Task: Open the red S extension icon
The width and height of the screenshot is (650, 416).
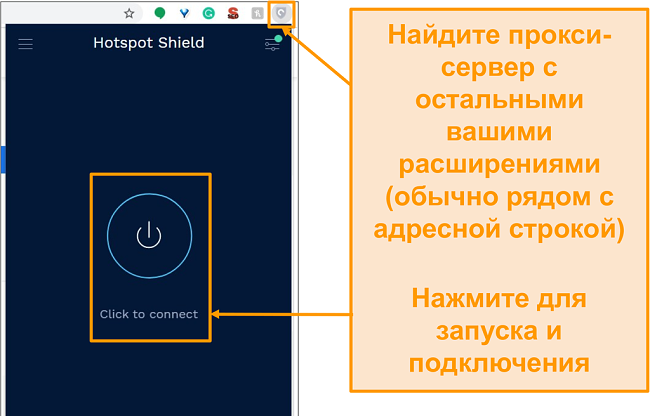Action: click(x=233, y=14)
